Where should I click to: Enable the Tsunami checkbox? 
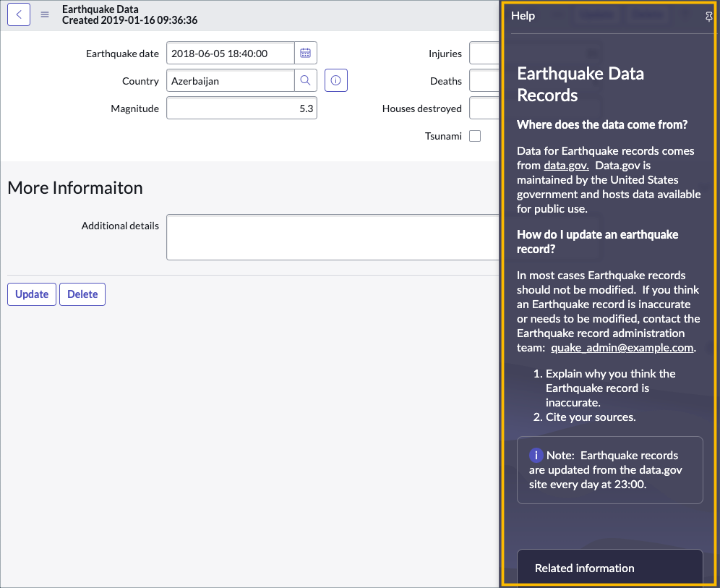[475, 136]
